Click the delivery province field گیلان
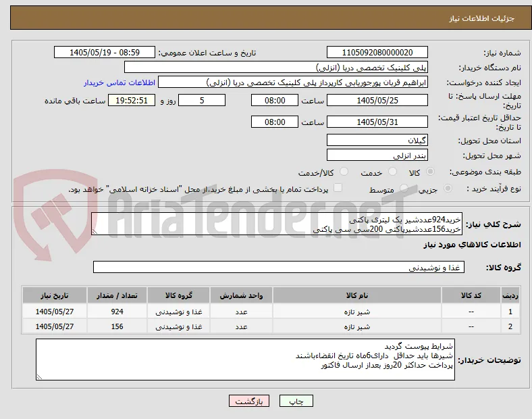 click(x=377, y=140)
